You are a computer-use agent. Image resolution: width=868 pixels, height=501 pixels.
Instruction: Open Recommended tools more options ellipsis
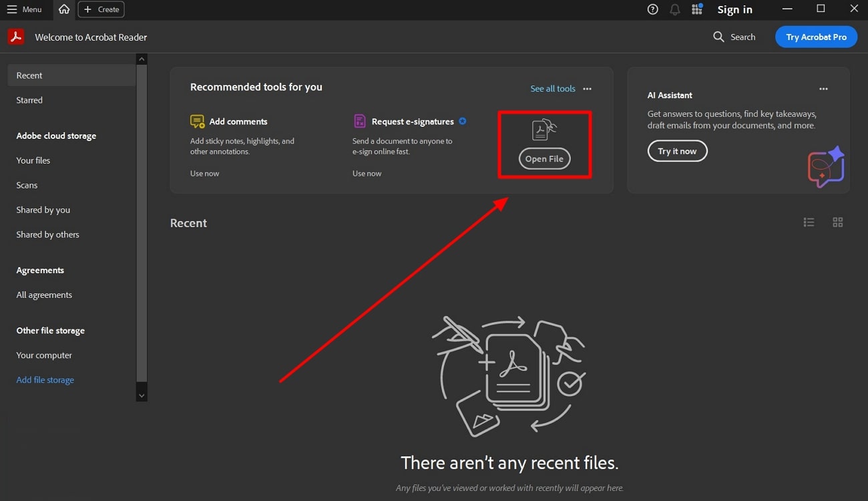tap(587, 88)
